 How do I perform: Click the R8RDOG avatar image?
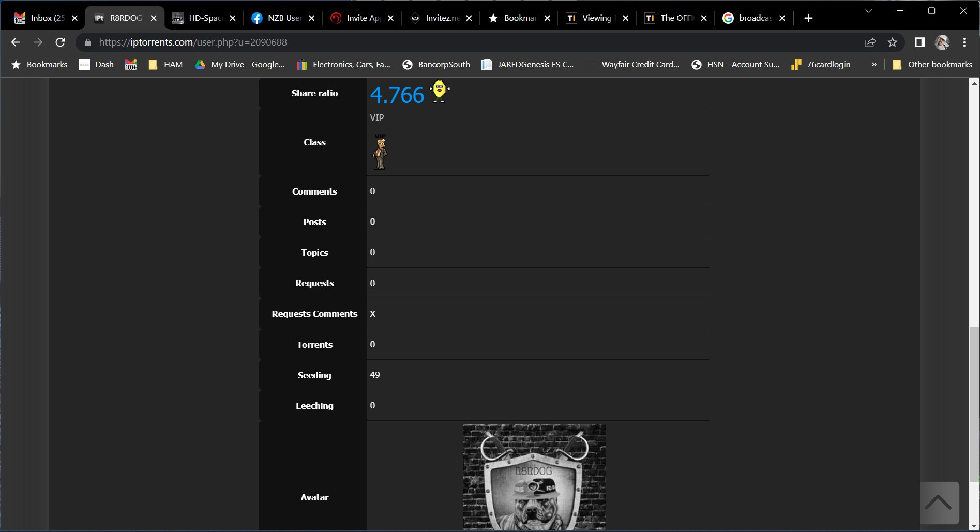point(535,477)
